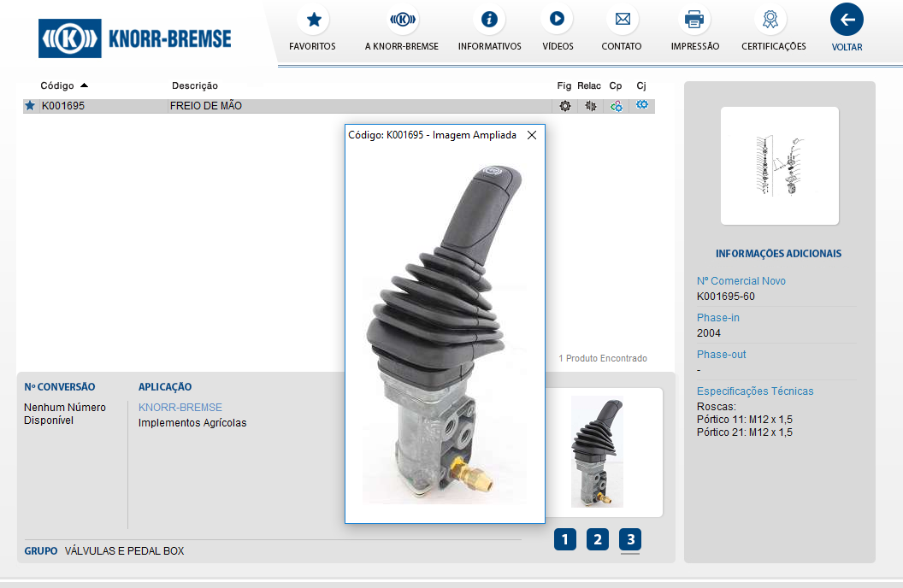Click the Impressão printer icon
The image size is (903, 588).
[x=694, y=19]
